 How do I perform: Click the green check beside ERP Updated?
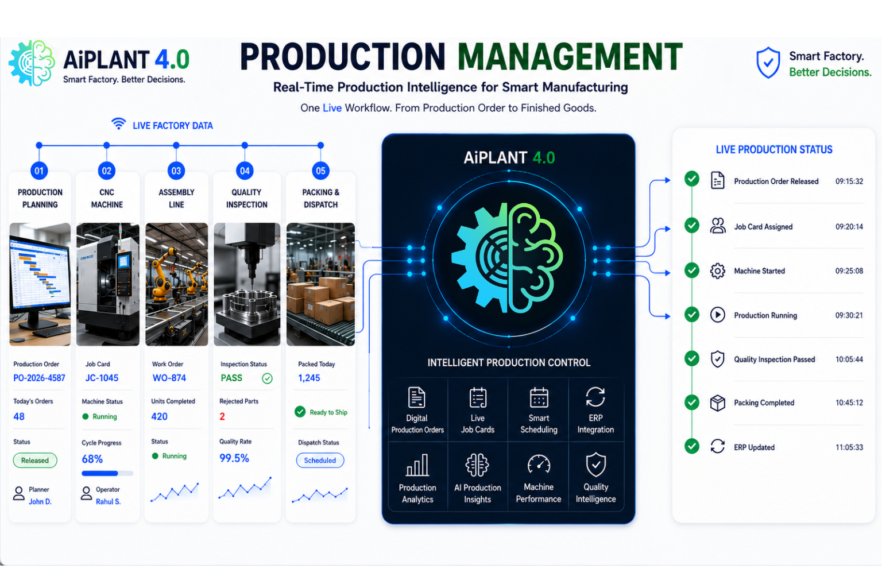click(692, 446)
